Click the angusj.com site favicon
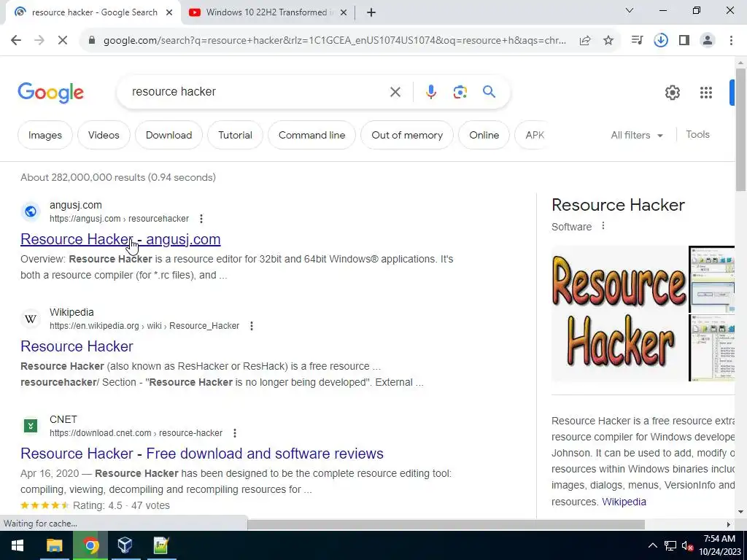Screen dimensions: 747x560 pyautogui.click(x=31, y=211)
